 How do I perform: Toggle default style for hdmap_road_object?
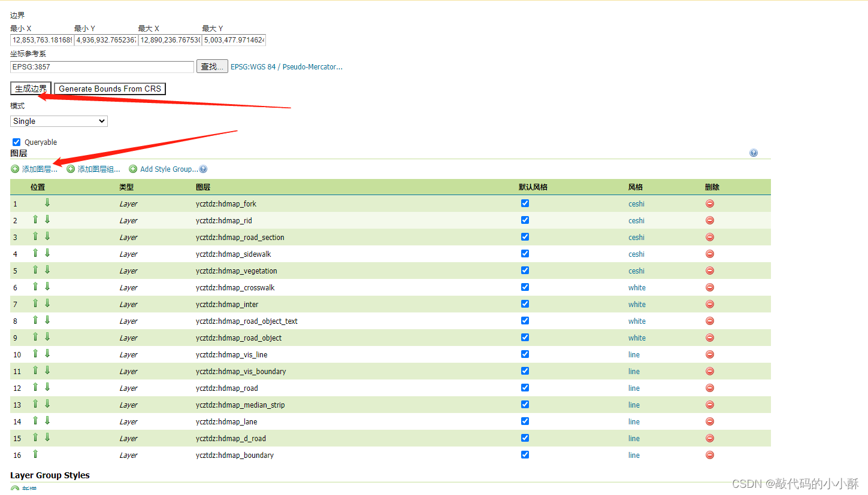[525, 337]
